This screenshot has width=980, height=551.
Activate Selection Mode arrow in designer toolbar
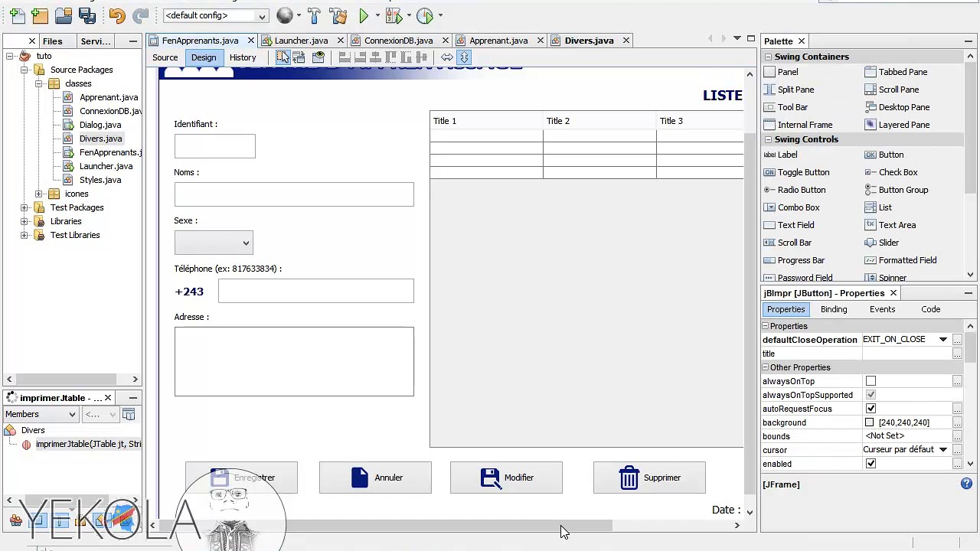(x=283, y=57)
